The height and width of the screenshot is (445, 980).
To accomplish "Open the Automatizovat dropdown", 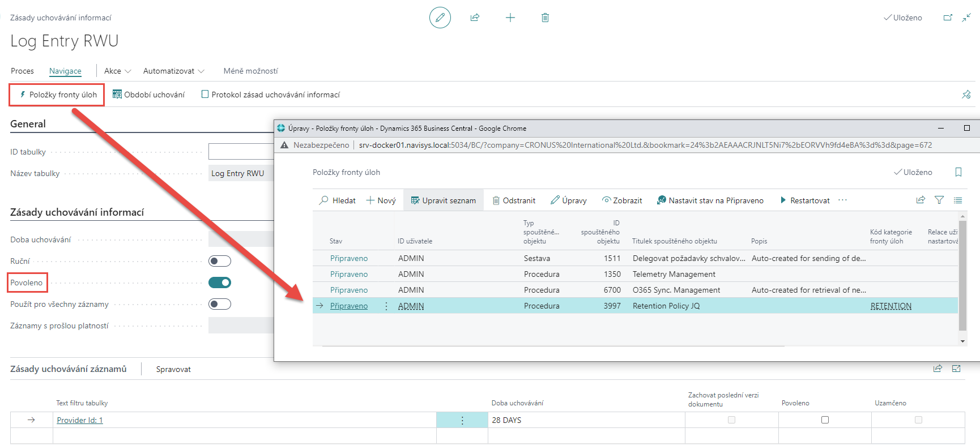I will pyautogui.click(x=173, y=71).
